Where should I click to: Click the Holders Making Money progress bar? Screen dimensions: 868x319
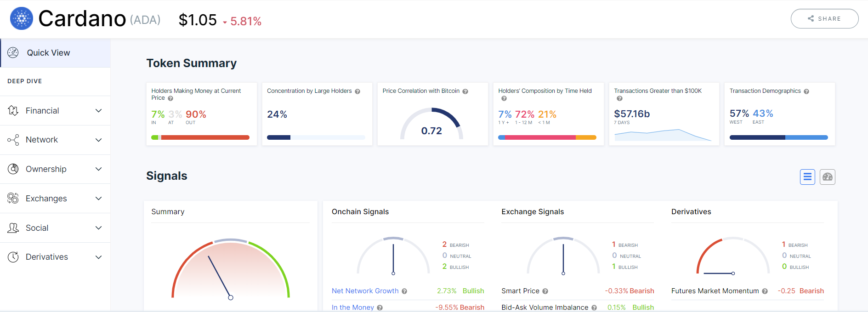tap(200, 137)
